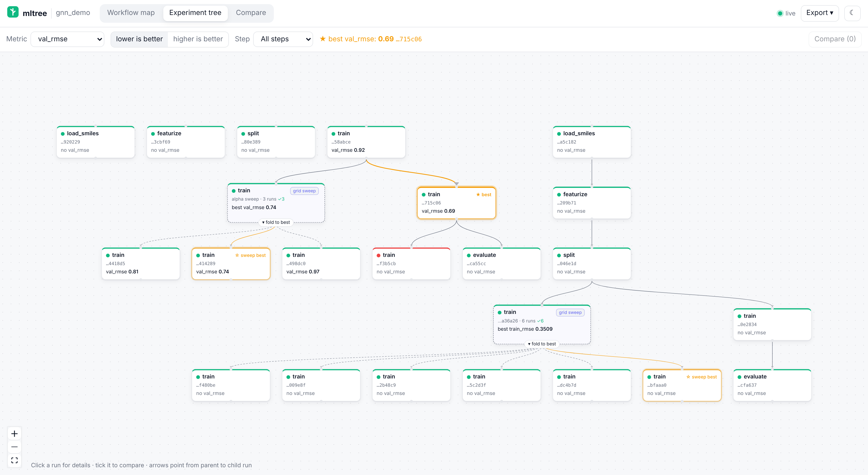Click the sweep best star on train bfaaa0
The image size is (868, 475).
point(688,377)
